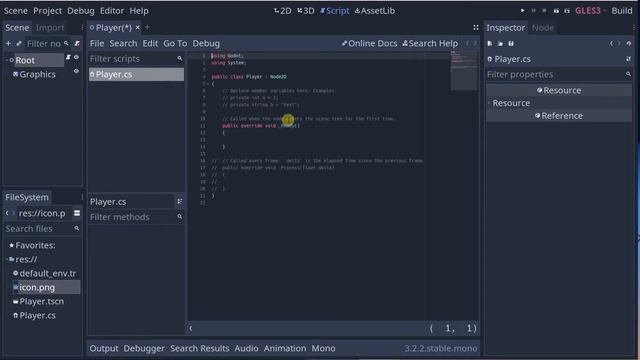This screenshot has height=360, width=640.
Task: Toggle visibility of the Root node
Action: [76, 58]
